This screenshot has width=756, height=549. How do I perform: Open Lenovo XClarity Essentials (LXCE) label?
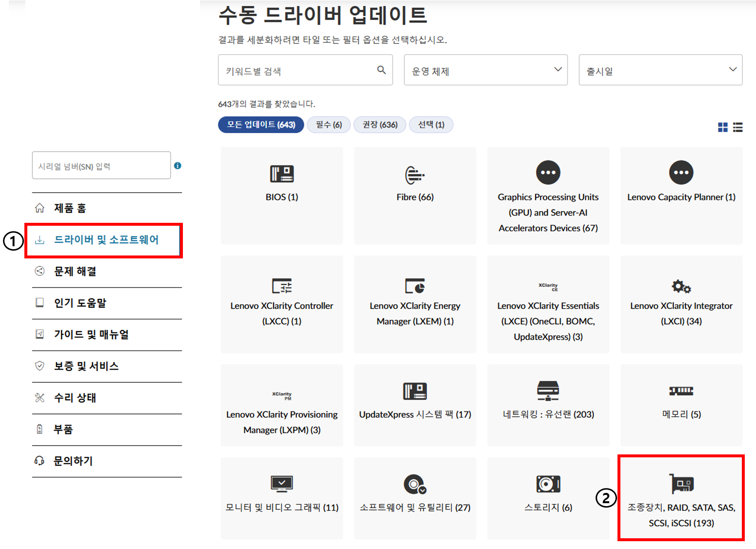548,321
